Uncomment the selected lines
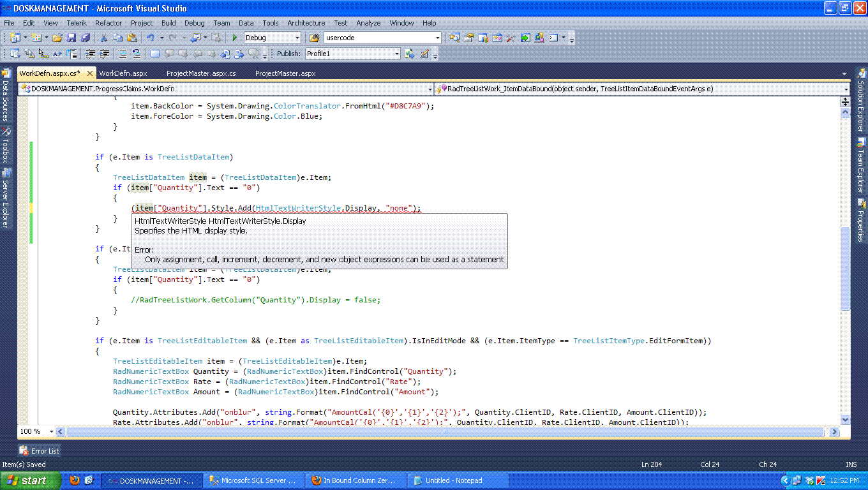Image resolution: width=868 pixels, height=490 pixels. coord(137,54)
